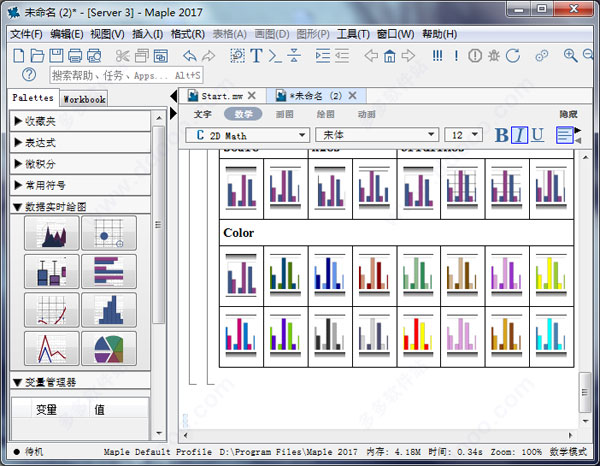Open print preview icon
The height and width of the screenshot is (466, 600).
coord(94,56)
